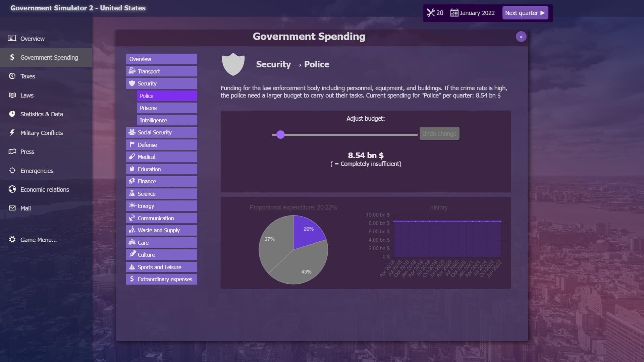Click the Energy sun icon category
This screenshot has width=644, height=362.
pos(132,205)
